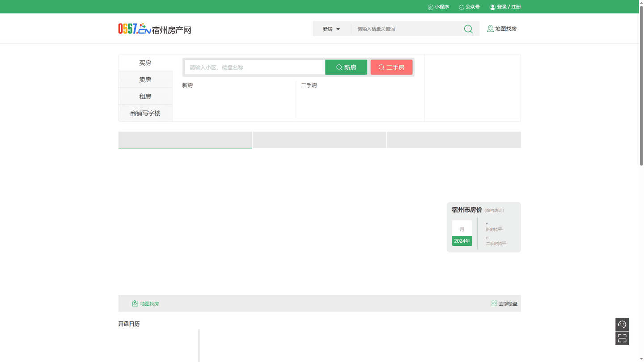Click the 2024年 green date badge
644x362 pixels.
[x=462, y=241]
